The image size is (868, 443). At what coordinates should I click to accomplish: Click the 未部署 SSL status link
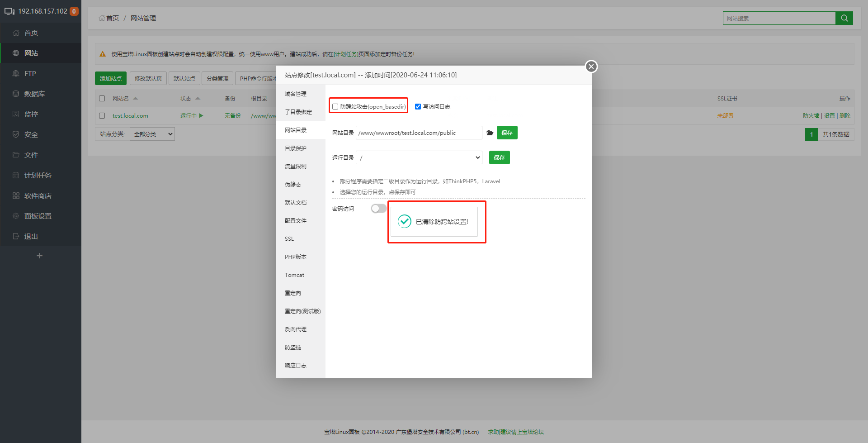tap(725, 115)
